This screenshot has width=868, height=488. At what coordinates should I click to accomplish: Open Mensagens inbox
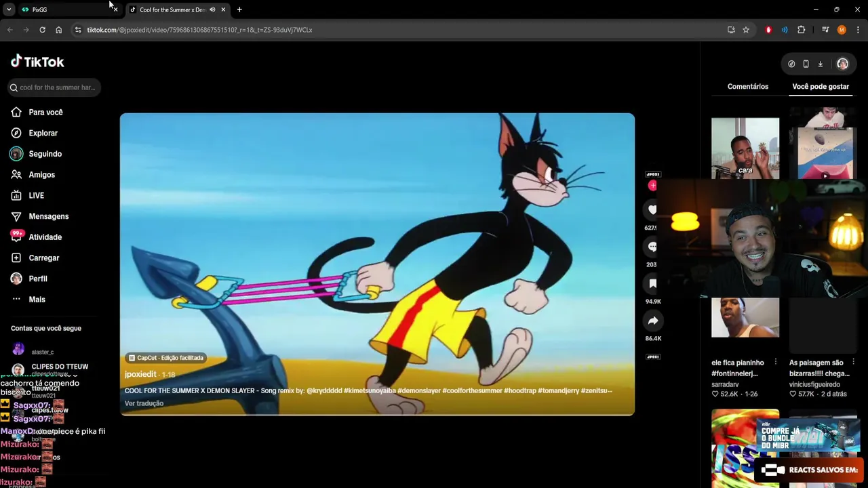(40, 216)
